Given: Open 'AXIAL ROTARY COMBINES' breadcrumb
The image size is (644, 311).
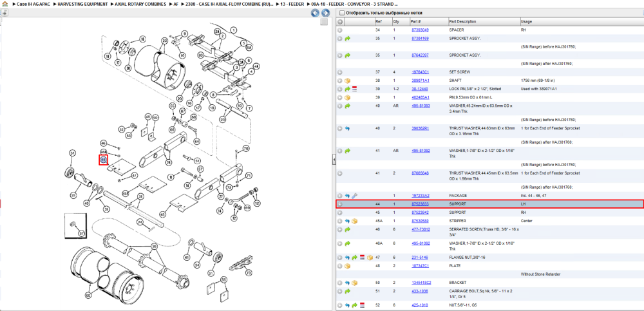Looking at the screenshot, I should (141, 4).
